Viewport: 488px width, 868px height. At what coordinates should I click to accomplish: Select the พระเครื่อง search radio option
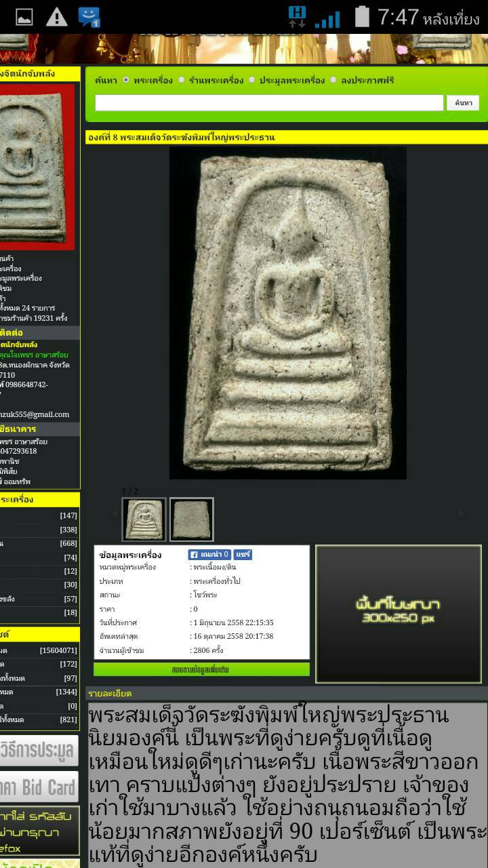(126, 80)
